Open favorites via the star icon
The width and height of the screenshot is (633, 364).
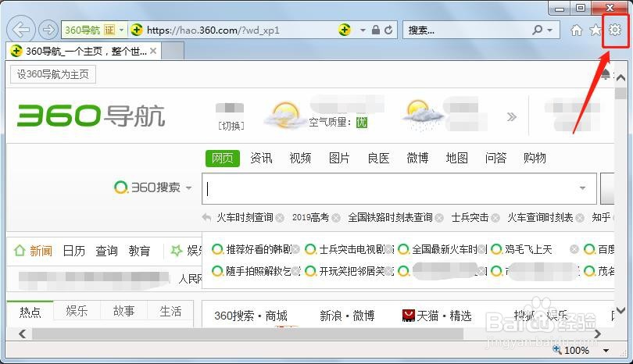(x=595, y=30)
